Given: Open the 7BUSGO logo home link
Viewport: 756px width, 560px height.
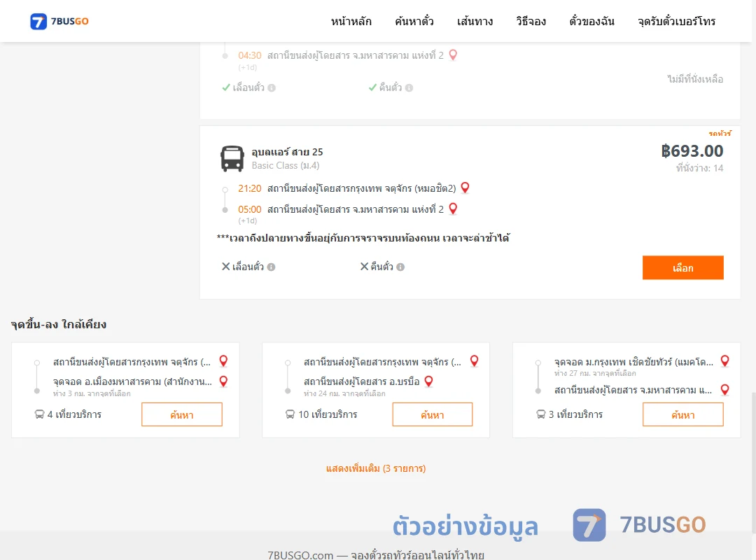Looking at the screenshot, I should pos(59,21).
